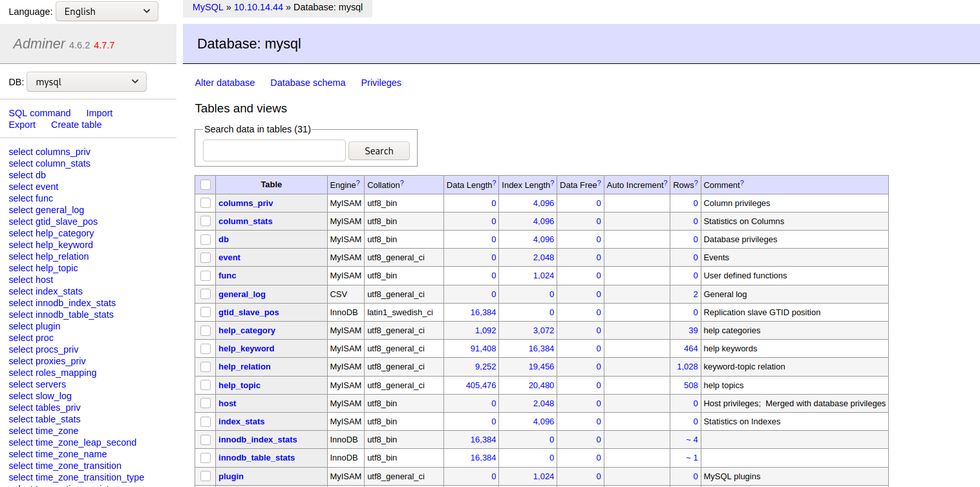Screen dimensions: 980x487
Task: Click the 405,476 data length for help_topic
Action: pos(481,385)
